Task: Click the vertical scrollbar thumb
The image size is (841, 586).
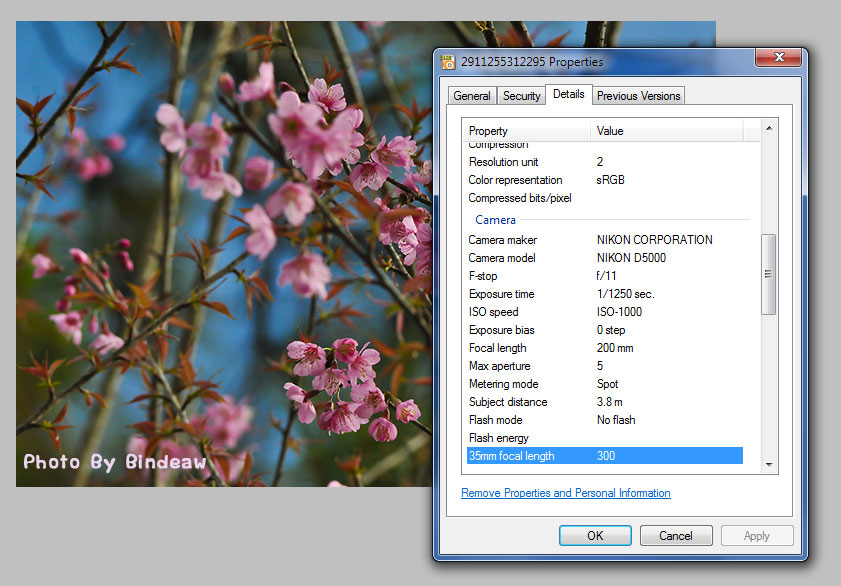Action: tap(768, 275)
